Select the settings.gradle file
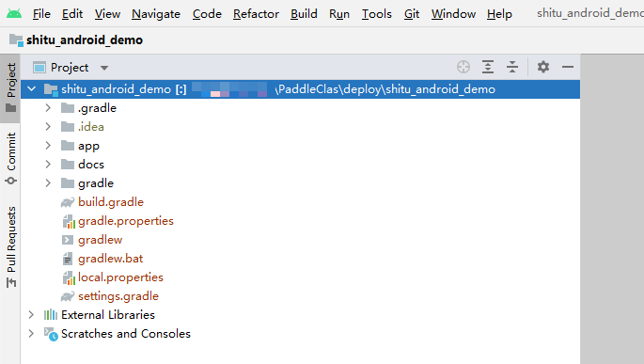The width and height of the screenshot is (644, 364). pyautogui.click(x=118, y=296)
